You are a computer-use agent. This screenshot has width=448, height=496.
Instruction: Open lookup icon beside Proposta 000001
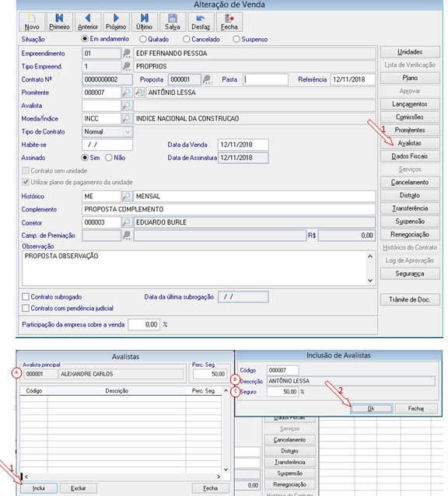pyautogui.click(x=207, y=80)
